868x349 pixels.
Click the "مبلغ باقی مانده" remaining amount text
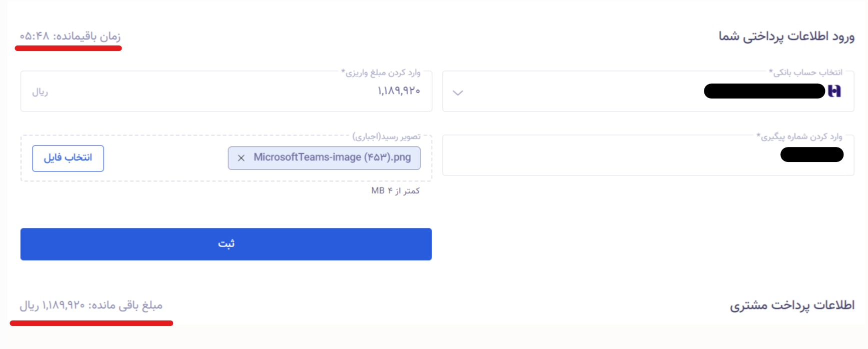(x=91, y=305)
